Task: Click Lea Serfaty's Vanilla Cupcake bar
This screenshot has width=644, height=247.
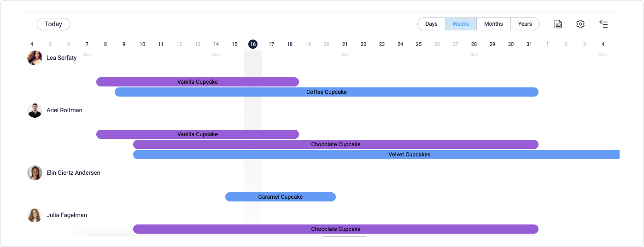Action: (x=197, y=82)
